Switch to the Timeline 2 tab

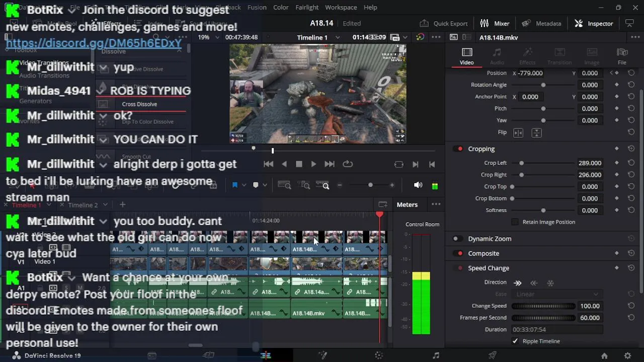tap(83, 205)
